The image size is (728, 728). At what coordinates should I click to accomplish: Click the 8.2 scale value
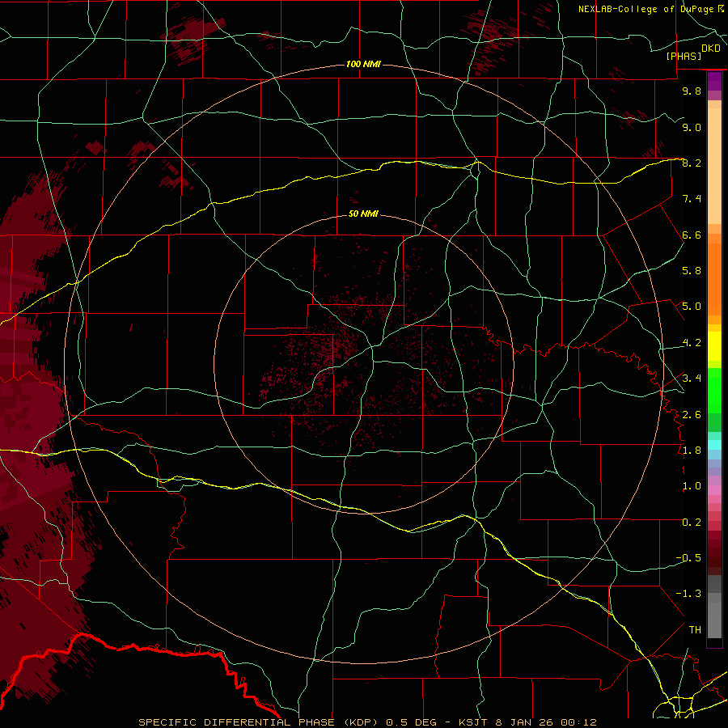tap(692, 163)
